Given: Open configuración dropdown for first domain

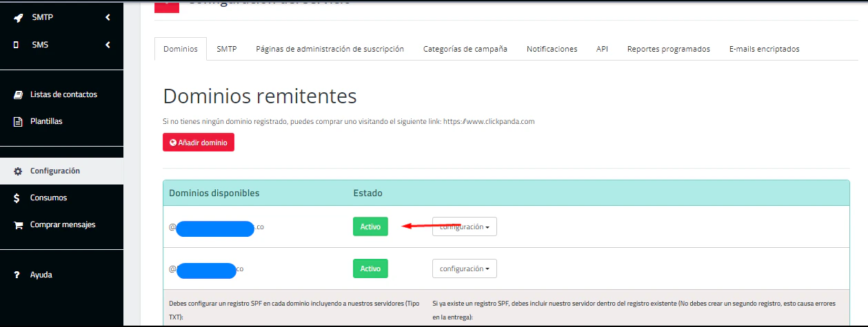Looking at the screenshot, I should click(465, 226).
